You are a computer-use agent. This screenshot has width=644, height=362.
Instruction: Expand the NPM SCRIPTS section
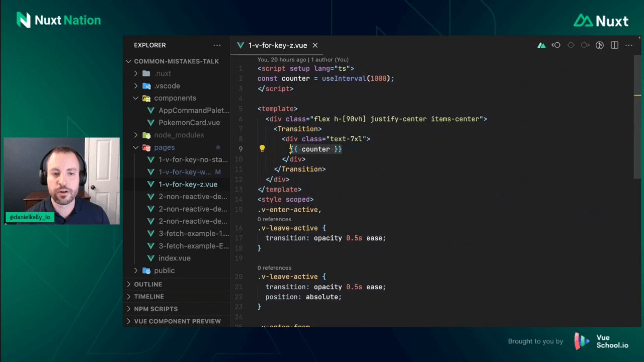155,309
